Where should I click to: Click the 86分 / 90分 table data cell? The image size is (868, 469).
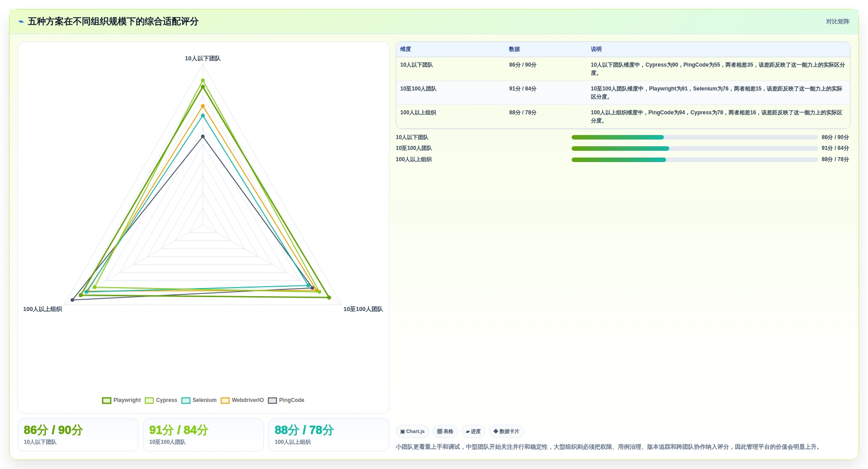[546, 69]
